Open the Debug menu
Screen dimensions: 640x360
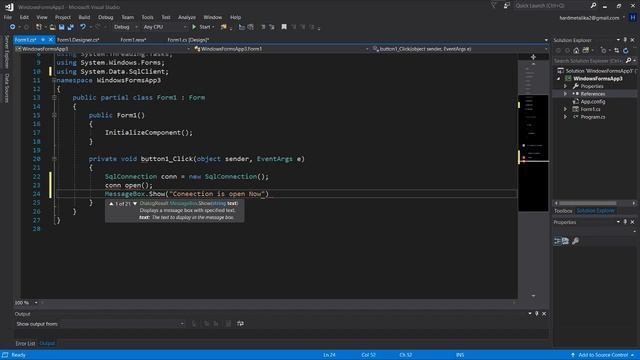[x=105, y=17]
